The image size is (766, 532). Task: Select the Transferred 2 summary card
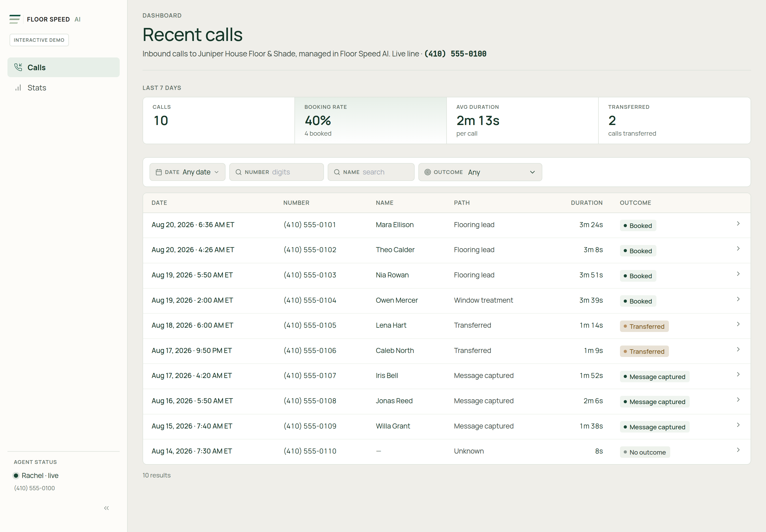[674, 121]
